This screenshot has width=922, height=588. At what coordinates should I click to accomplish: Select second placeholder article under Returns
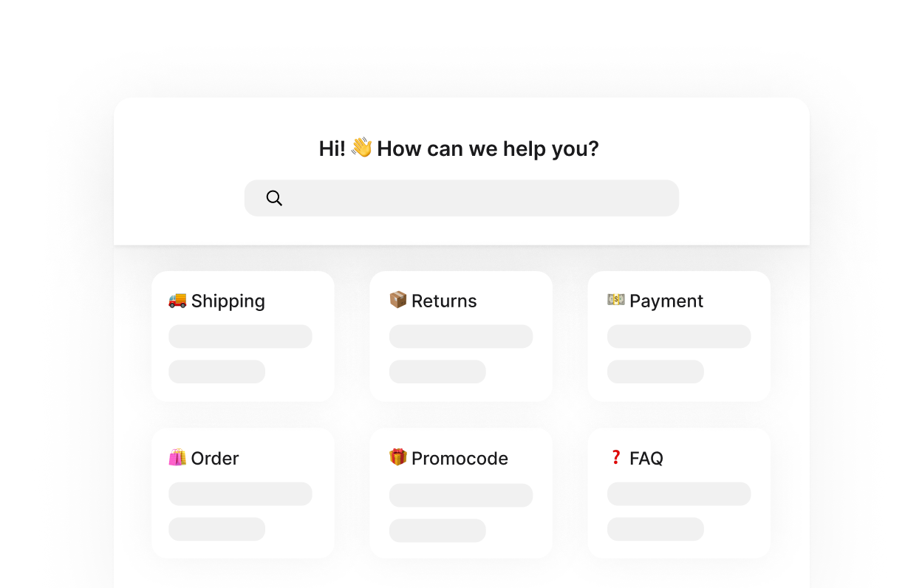pos(437,372)
